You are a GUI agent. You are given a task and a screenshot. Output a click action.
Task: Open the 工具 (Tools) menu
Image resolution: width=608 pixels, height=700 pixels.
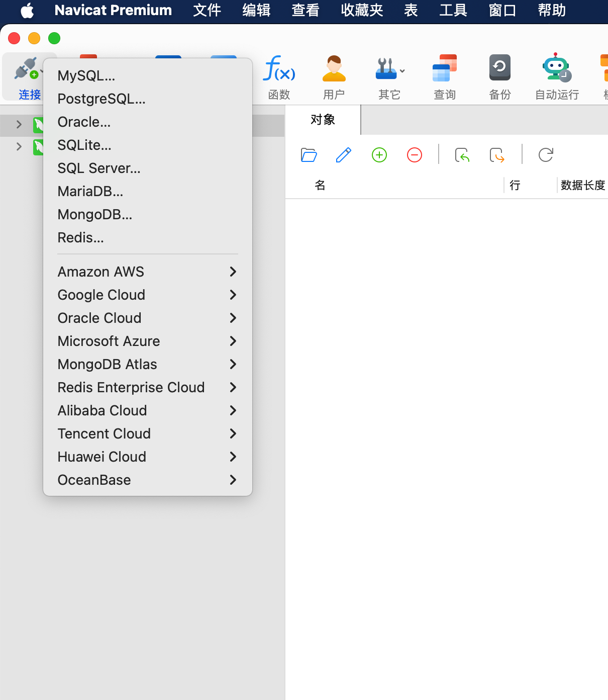pyautogui.click(x=453, y=11)
